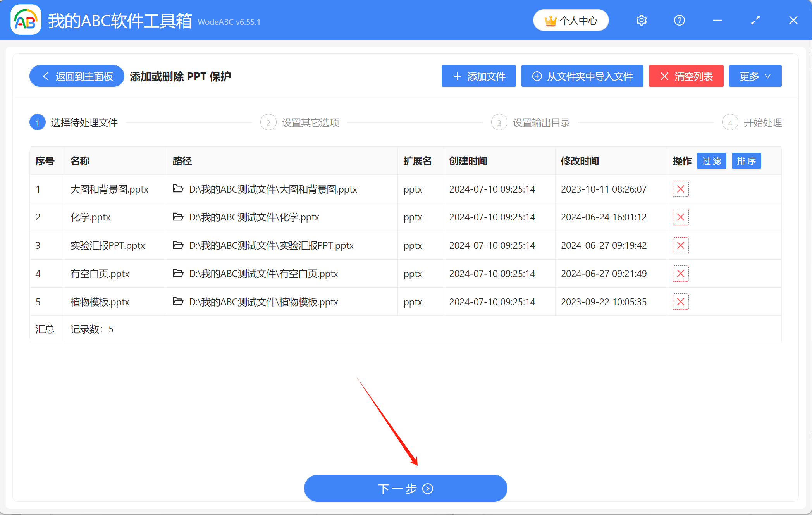
Task: Open the 排序 sort control
Action: 746,161
